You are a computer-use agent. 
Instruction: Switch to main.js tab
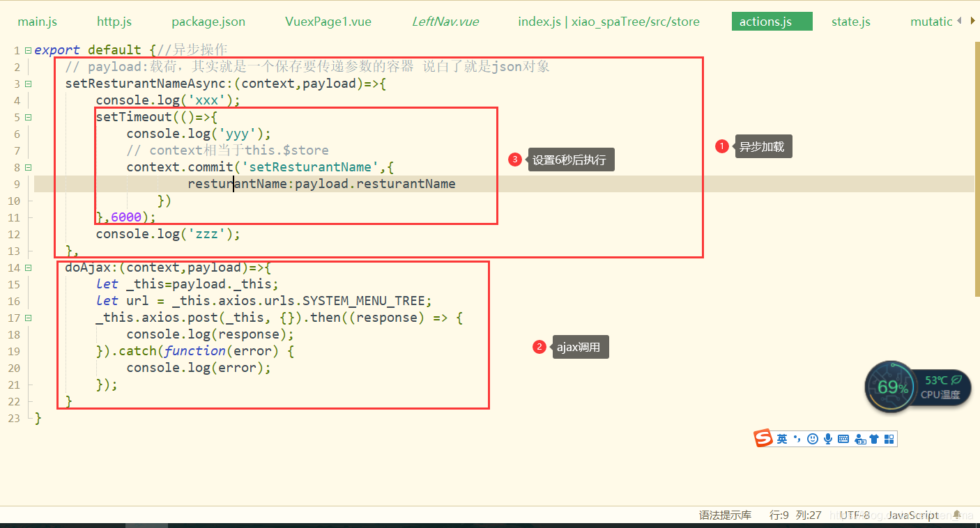(38, 22)
